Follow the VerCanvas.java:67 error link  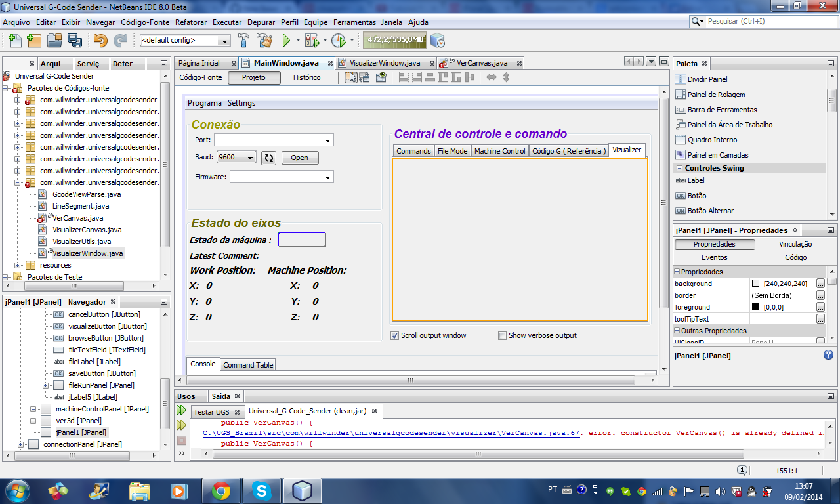(x=392, y=433)
